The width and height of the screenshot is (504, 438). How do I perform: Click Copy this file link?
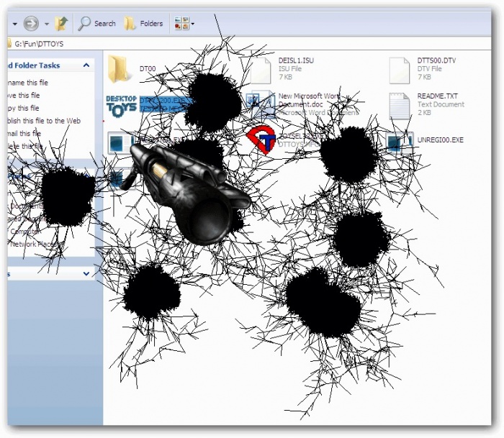[24, 108]
